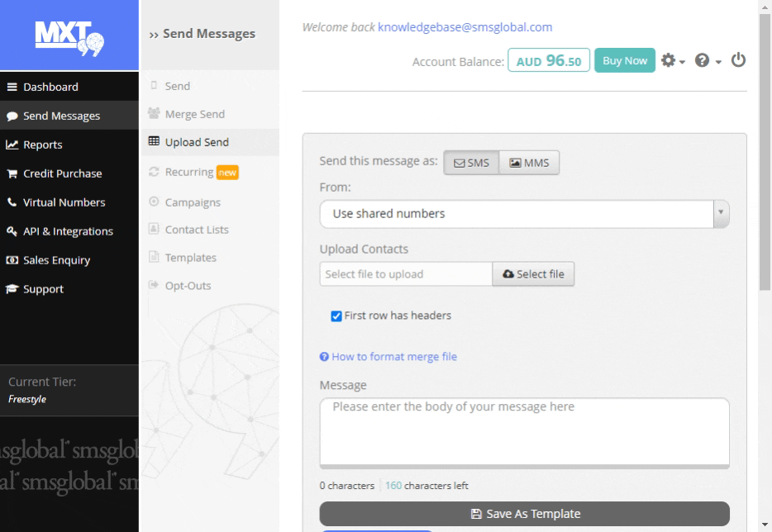The height and width of the screenshot is (532, 772).
Task: Click the Support graduation cap icon
Action: coord(12,289)
